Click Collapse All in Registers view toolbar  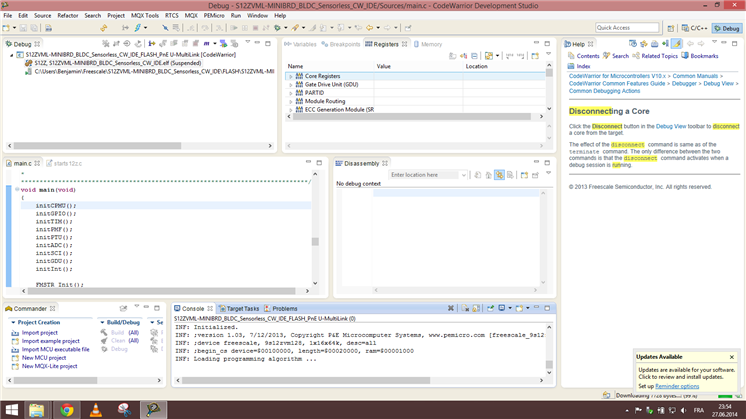474,56
